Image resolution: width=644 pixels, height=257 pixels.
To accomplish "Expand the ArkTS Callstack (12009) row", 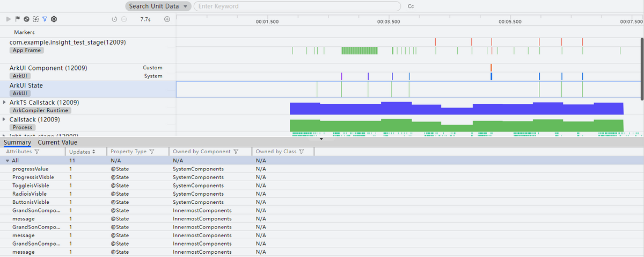I will point(5,102).
